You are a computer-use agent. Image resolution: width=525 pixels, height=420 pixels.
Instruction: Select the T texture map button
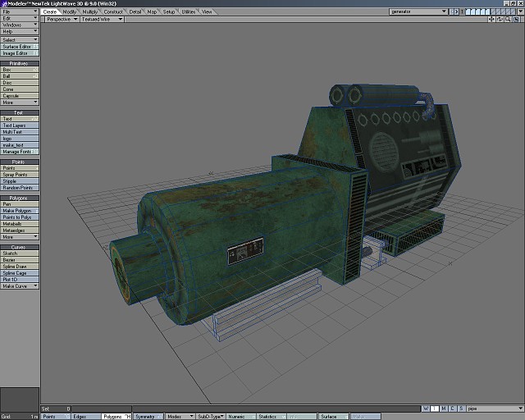coord(434,409)
